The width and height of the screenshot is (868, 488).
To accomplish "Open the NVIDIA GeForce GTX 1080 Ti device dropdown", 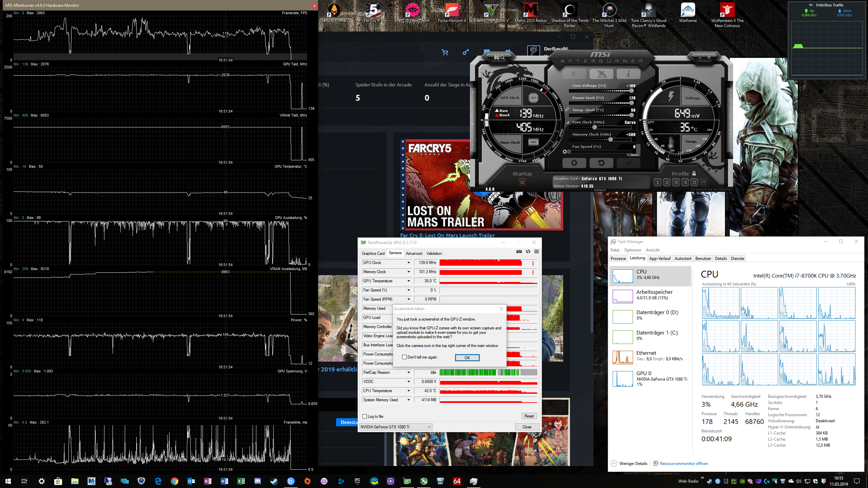I will [x=396, y=427].
